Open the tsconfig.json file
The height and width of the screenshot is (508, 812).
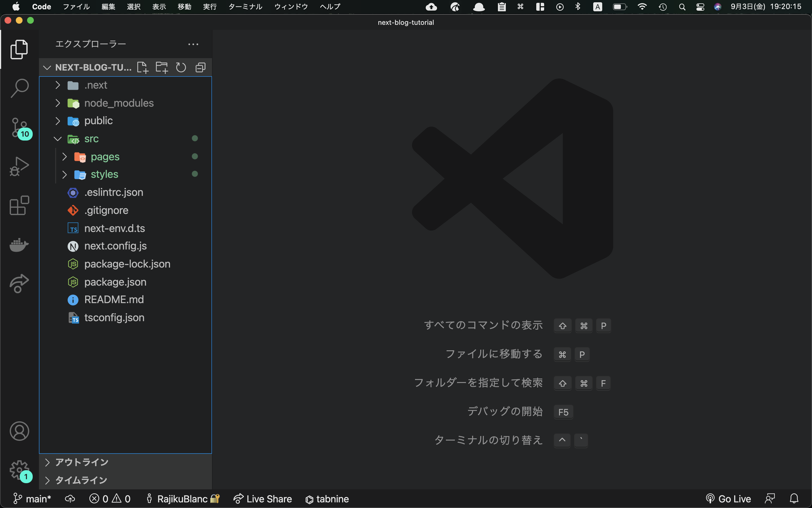tap(125, 317)
